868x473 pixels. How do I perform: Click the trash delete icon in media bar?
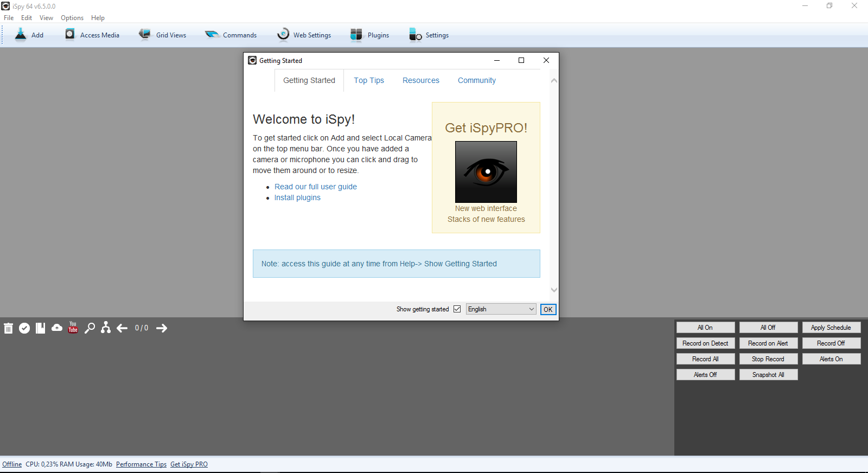coord(8,328)
